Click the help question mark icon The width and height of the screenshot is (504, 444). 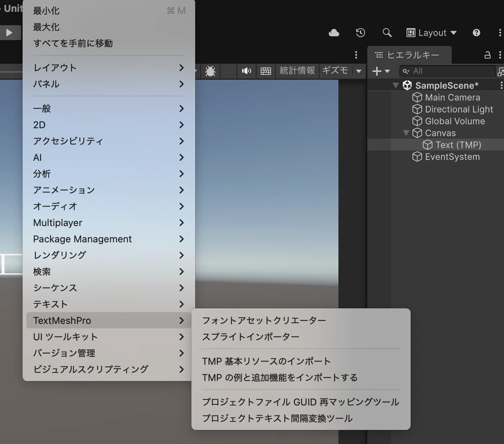pyautogui.click(x=476, y=33)
